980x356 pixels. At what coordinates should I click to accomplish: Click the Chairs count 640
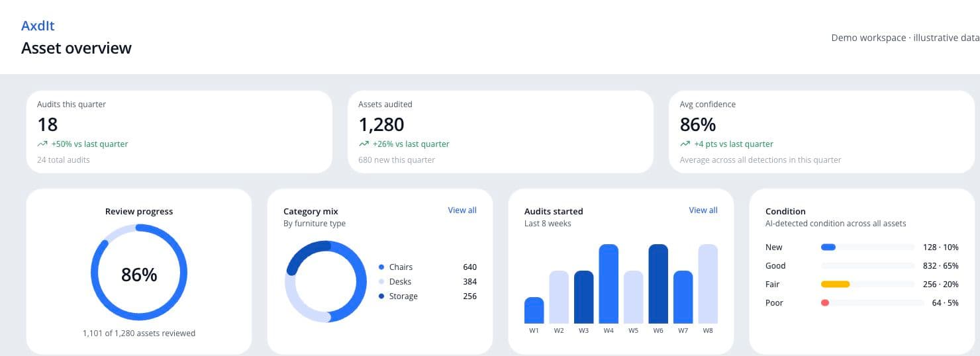(469, 267)
